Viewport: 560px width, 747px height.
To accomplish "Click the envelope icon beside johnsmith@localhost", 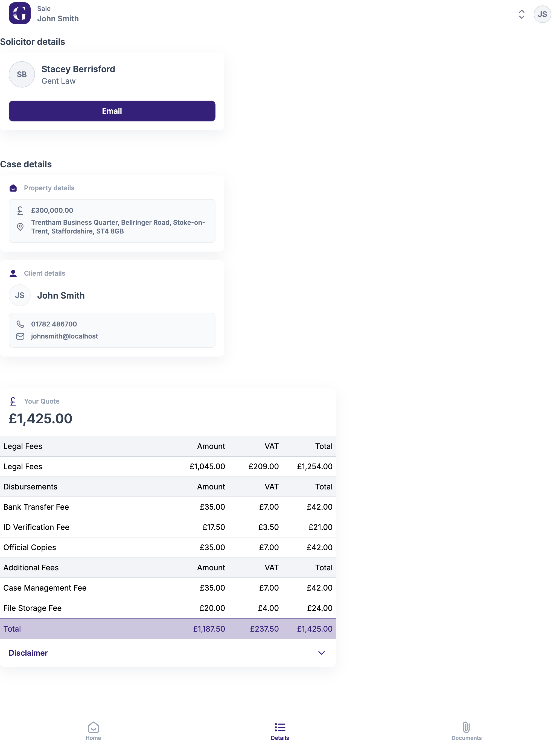I will pos(20,336).
